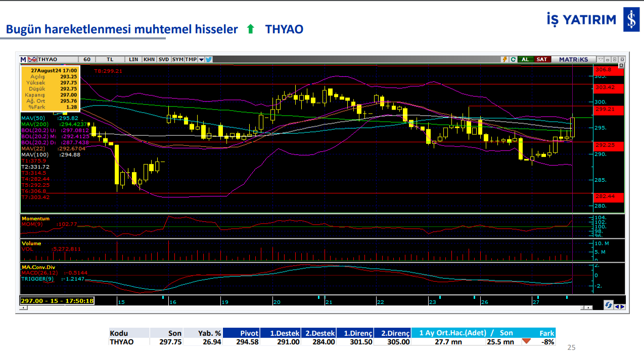Click the blue sync arrows icon
This screenshot has width=644, height=358.
coord(609,305)
